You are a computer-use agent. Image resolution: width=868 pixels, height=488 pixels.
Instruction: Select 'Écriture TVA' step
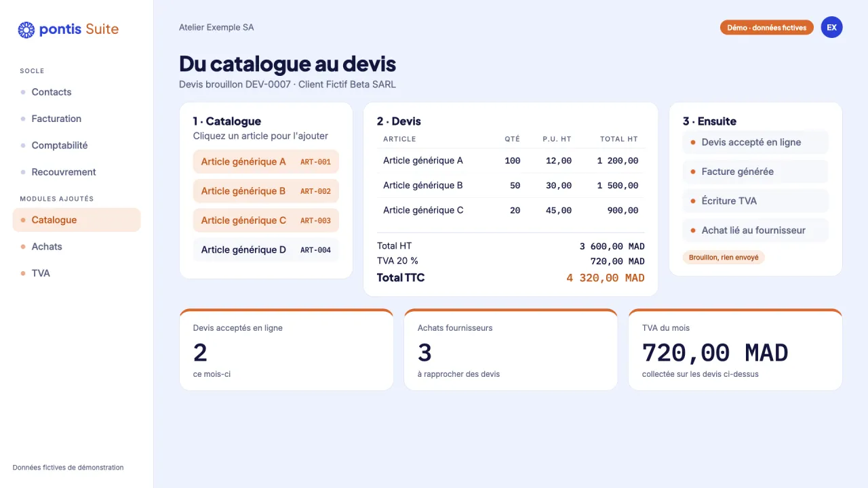pos(755,201)
